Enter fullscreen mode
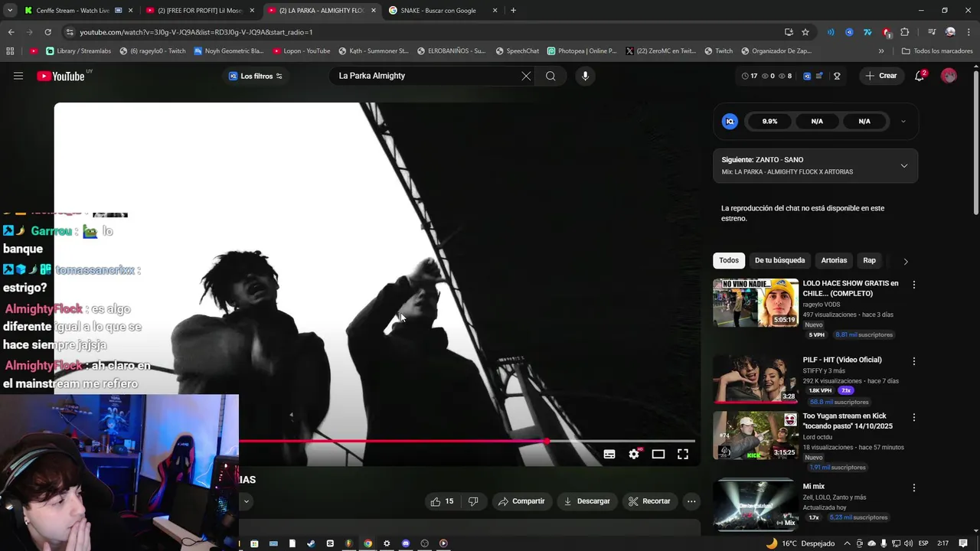 683,455
